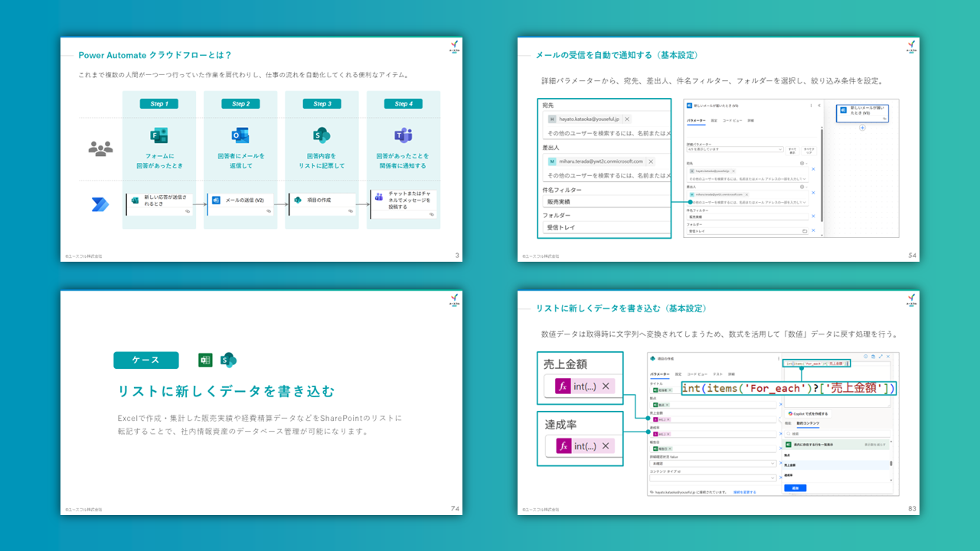The width and height of the screenshot is (980, 551).
Task: Click the panel 件名フィルター field in the mail trigger
Action: point(746,217)
